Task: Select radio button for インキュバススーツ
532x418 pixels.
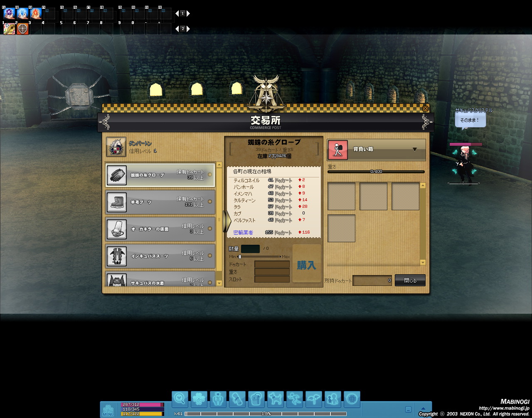Action: point(210,256)
